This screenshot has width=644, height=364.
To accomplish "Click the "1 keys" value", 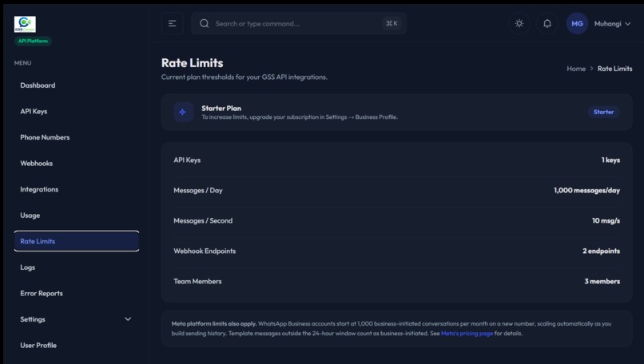I will pyautogui.click(x=610, y=160).
